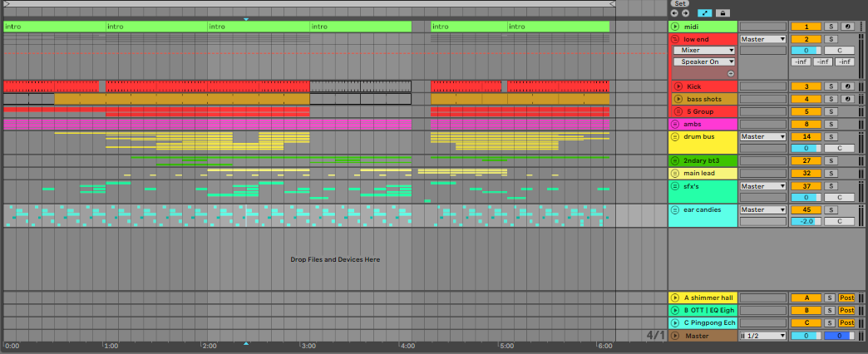Fold the drum bus group

pos(674,136)
